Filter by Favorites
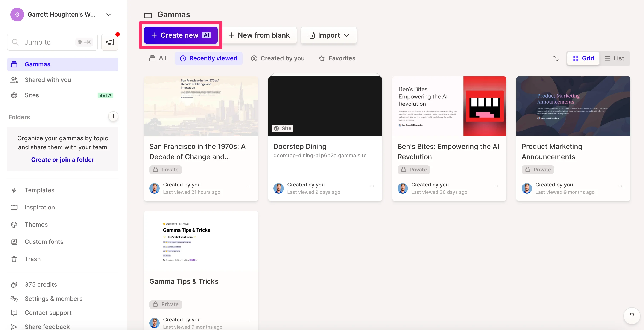644x330 pixels. point(337,58)
